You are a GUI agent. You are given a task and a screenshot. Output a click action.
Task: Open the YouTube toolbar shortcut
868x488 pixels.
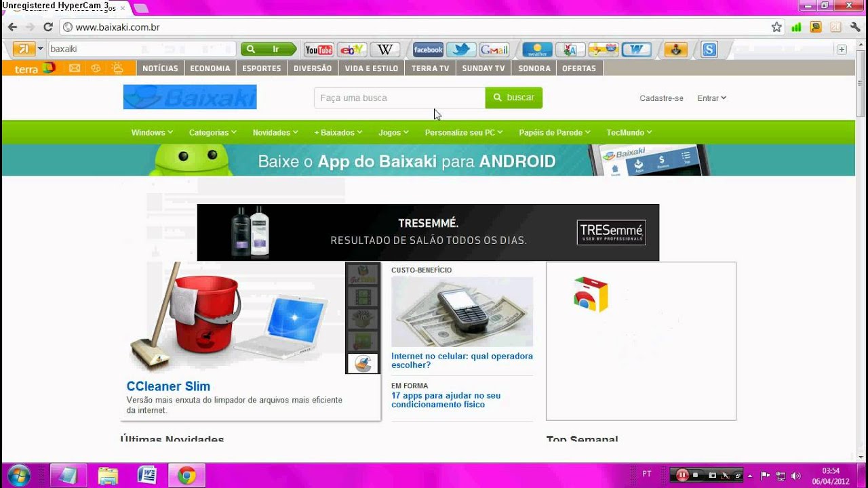tap(319, 49)
